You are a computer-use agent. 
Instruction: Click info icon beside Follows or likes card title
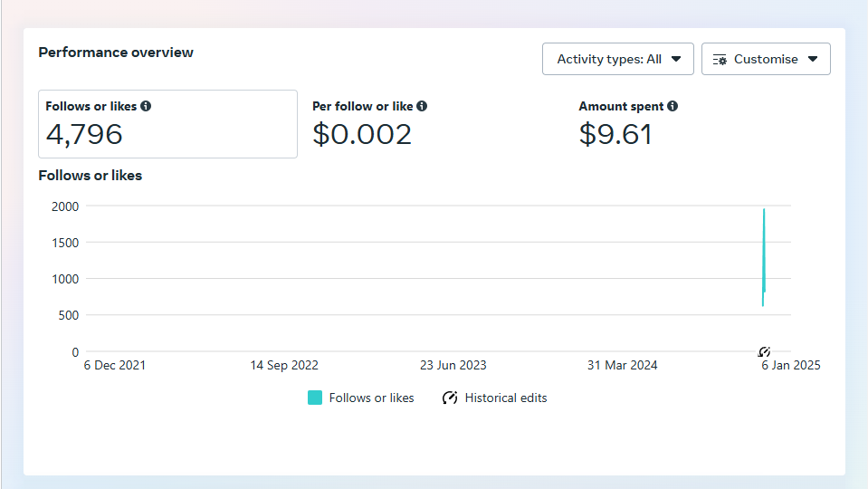[146, 106]
